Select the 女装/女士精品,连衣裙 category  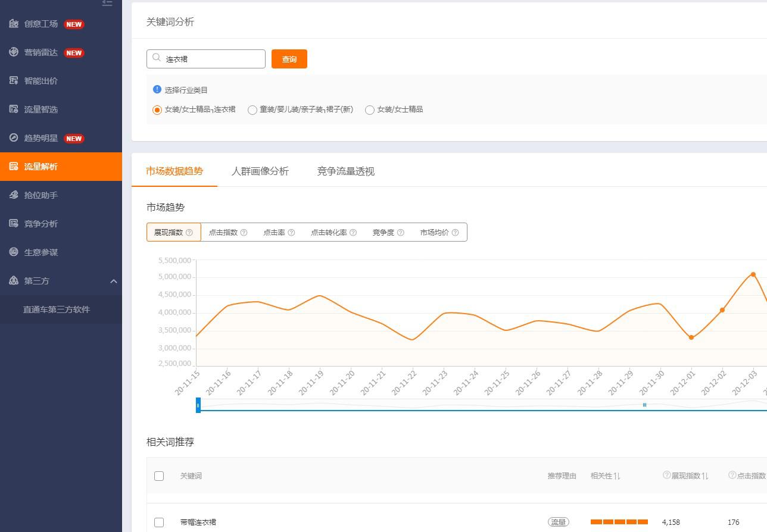[x=157, y=109]
